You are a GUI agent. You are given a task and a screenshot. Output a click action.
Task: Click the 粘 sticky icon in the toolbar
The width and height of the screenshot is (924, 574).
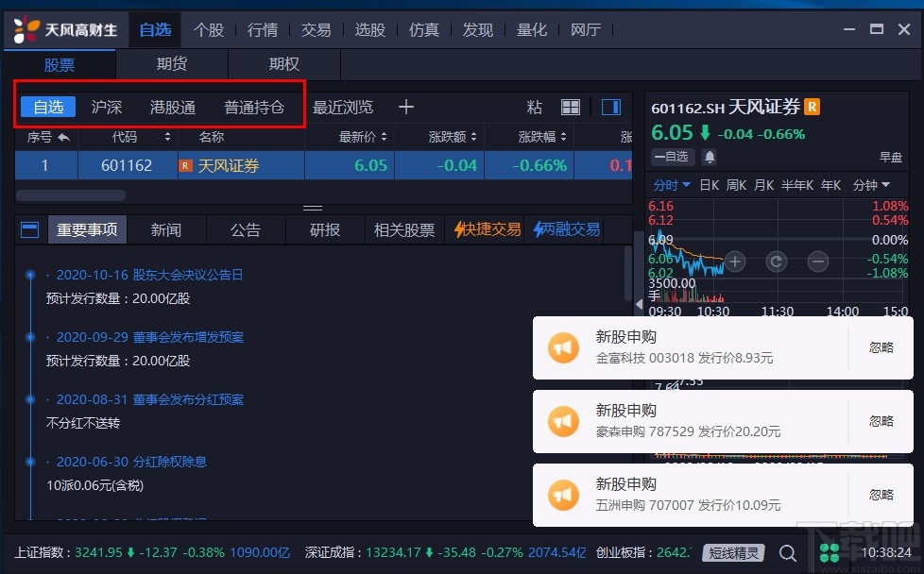pos(534,107)
